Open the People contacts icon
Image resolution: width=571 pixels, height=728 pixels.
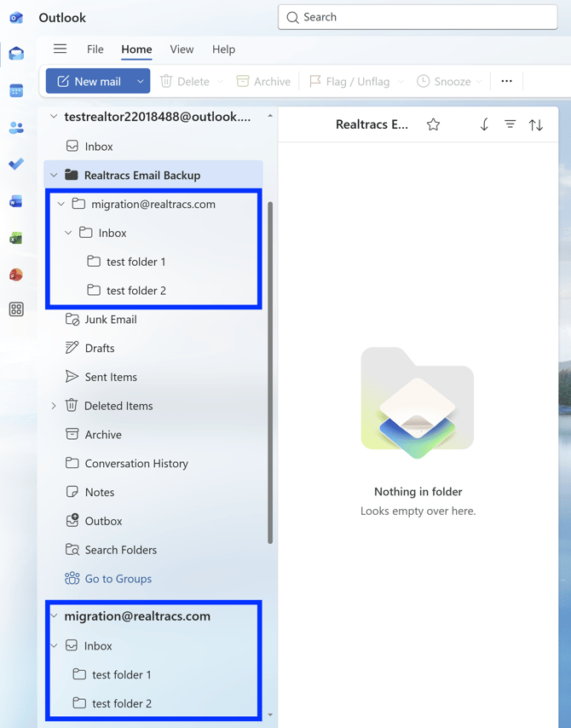tap(16, 128)
